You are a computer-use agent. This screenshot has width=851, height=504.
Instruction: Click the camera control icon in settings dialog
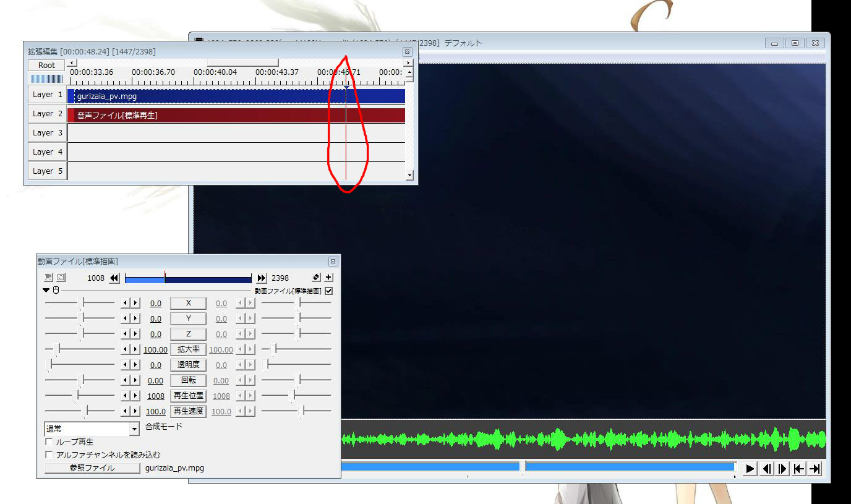coord(49,278)
